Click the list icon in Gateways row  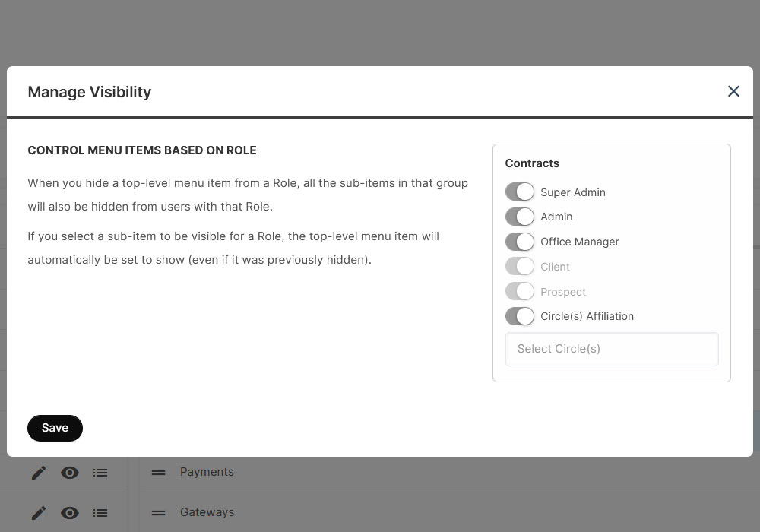(100, 513)
